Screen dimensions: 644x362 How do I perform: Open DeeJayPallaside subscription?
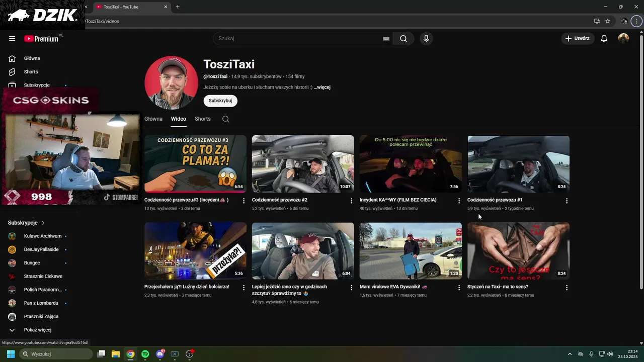point(41,249)
